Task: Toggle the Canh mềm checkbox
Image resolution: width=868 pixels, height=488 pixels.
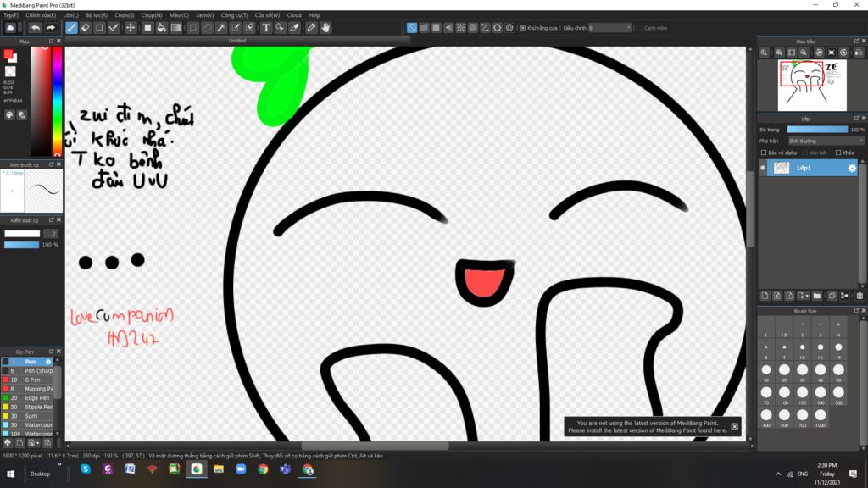Action: pyautogui.click(x=639, y=28)
